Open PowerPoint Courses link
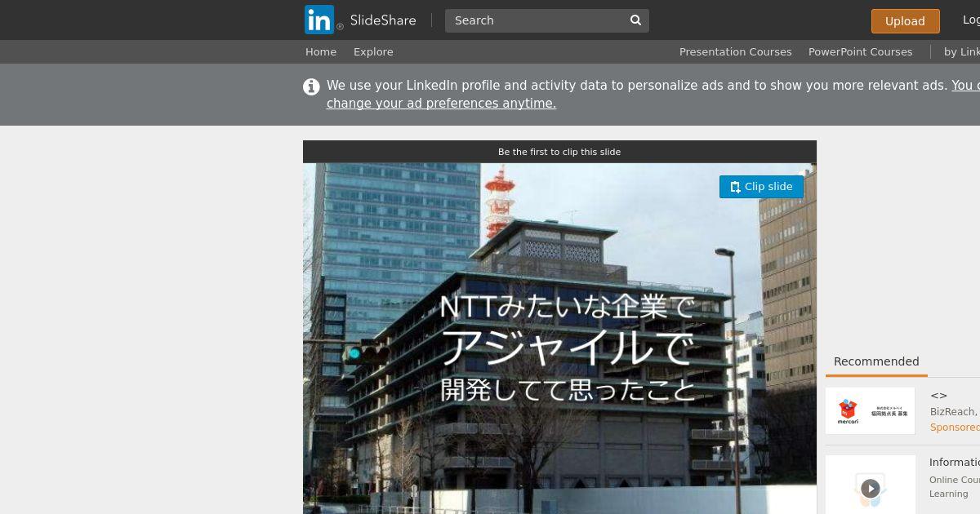This screenshot has height=514, width=980. [x=861, y=51]
